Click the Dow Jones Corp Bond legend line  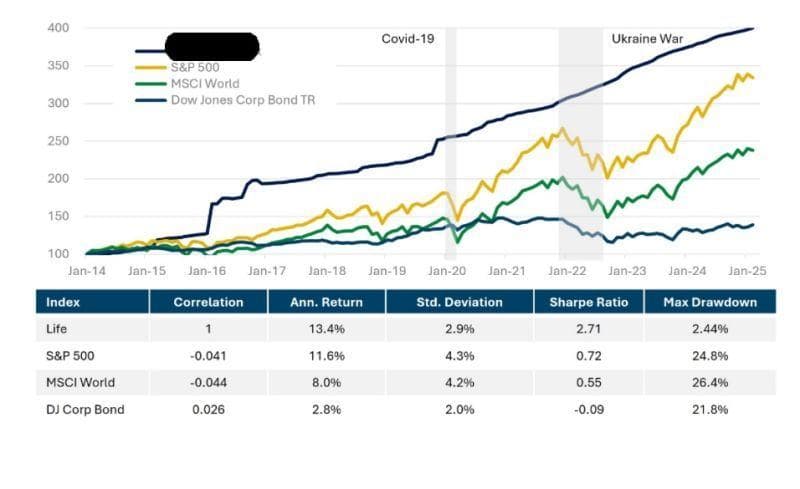pyautogui.click(x=150, y=99)
